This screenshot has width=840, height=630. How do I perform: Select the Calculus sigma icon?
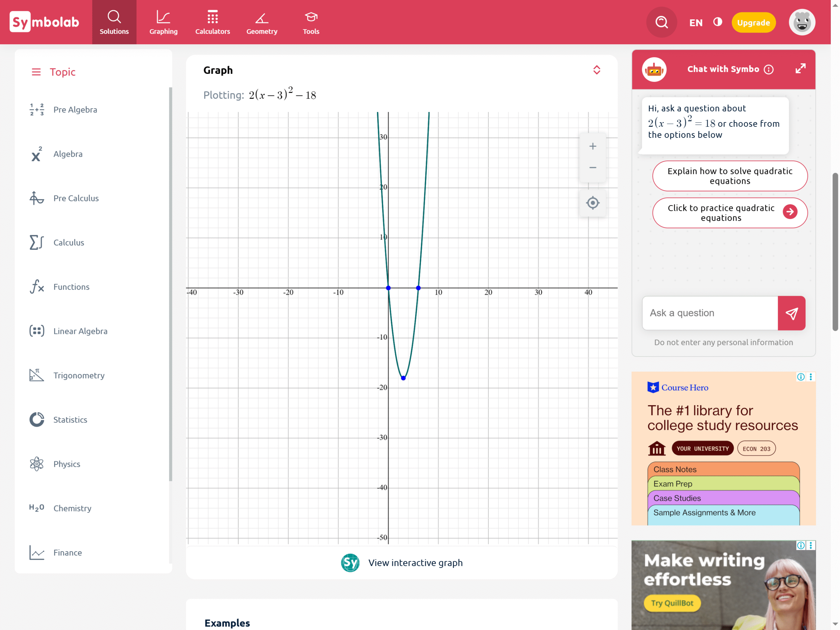[x=37, y=242]
